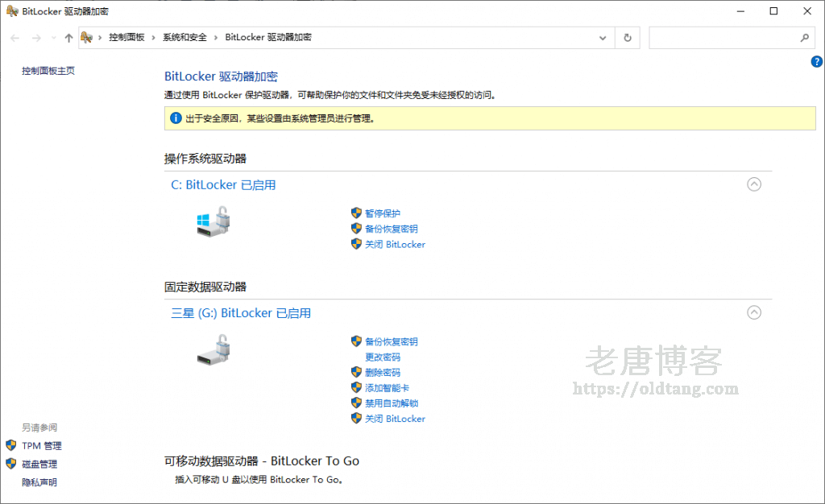Click 禁用自动解锁 for the G: drive
825x504 pixels.
click(391, 403)
